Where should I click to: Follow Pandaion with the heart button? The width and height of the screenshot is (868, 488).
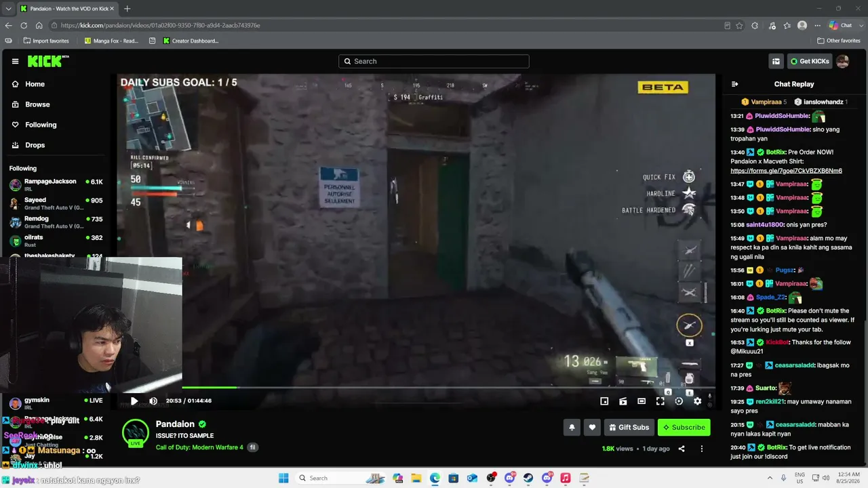592,427
